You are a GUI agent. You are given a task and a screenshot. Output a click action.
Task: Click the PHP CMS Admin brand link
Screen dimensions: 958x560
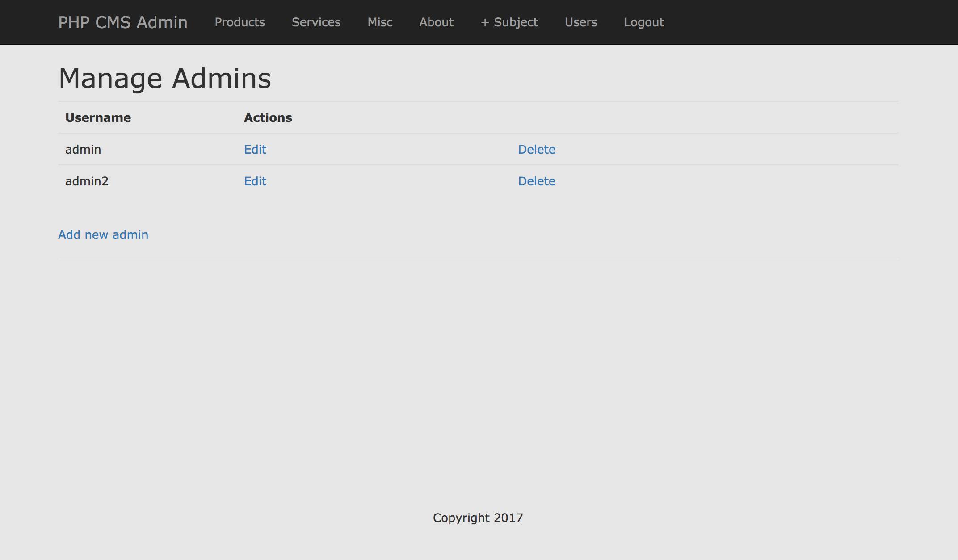(123, 22)
